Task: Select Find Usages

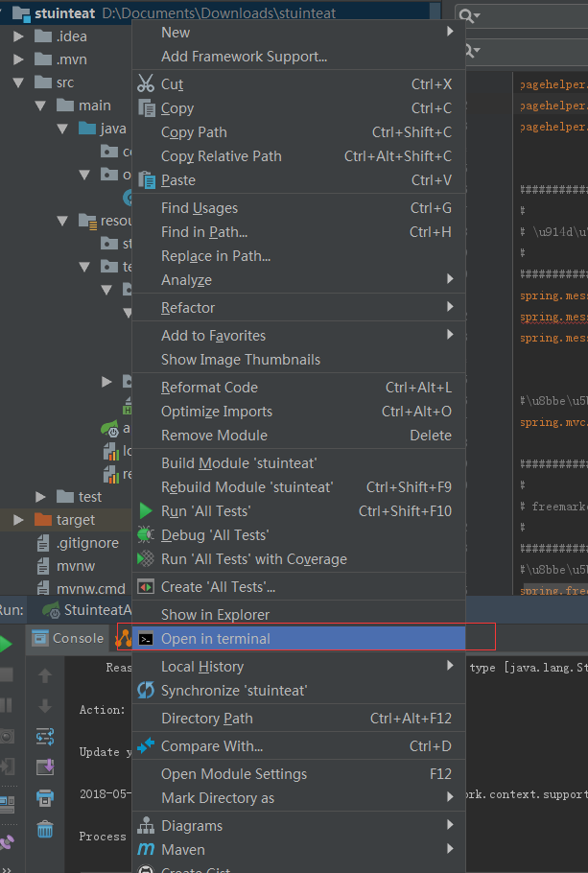Action: pos(298,207)
